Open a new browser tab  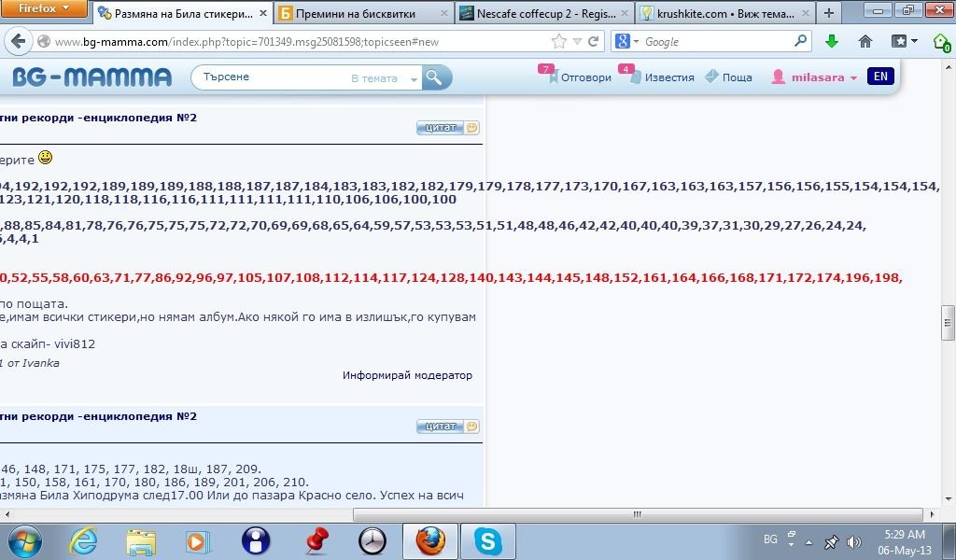pos(828,13)
